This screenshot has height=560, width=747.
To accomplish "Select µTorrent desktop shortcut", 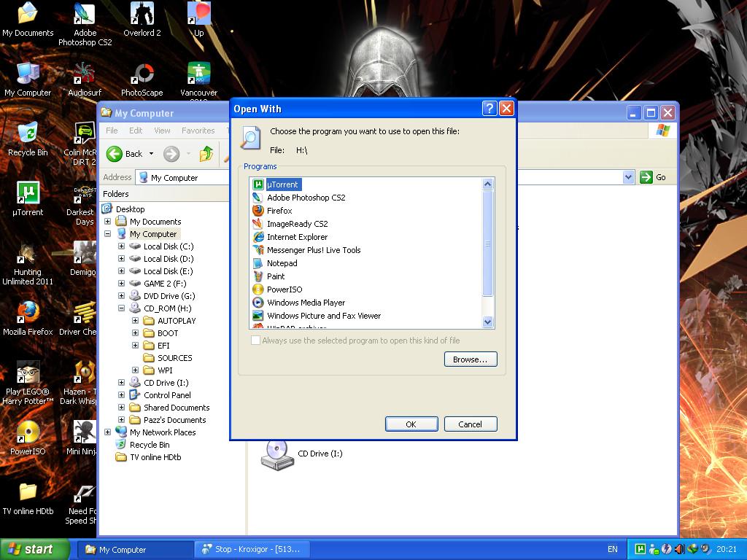I will [x=28, y=199].
